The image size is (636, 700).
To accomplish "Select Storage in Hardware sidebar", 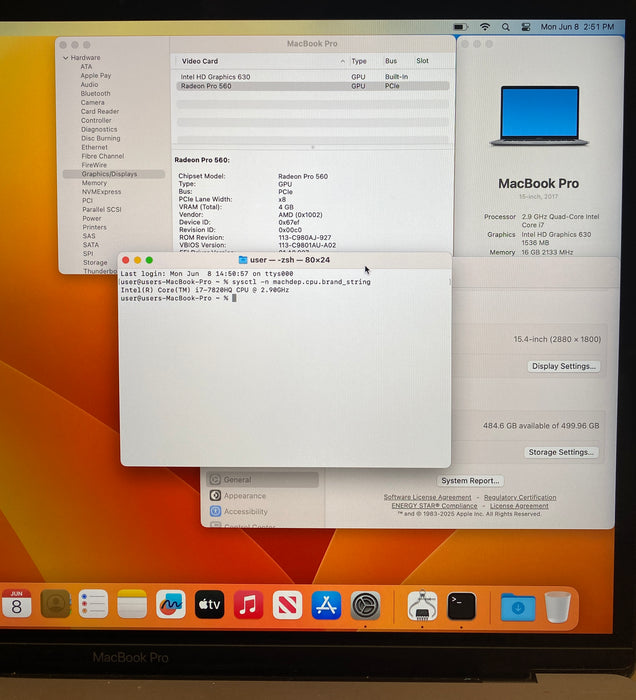I will (x=95, y=262).
